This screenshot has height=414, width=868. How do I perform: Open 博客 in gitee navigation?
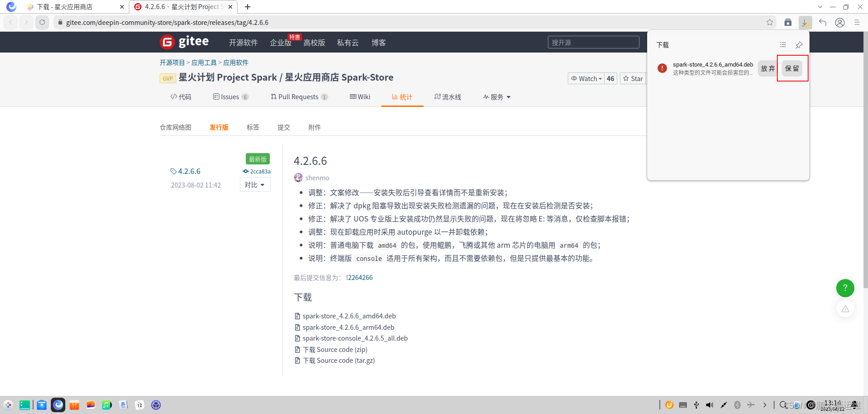(x=379, y=43)
